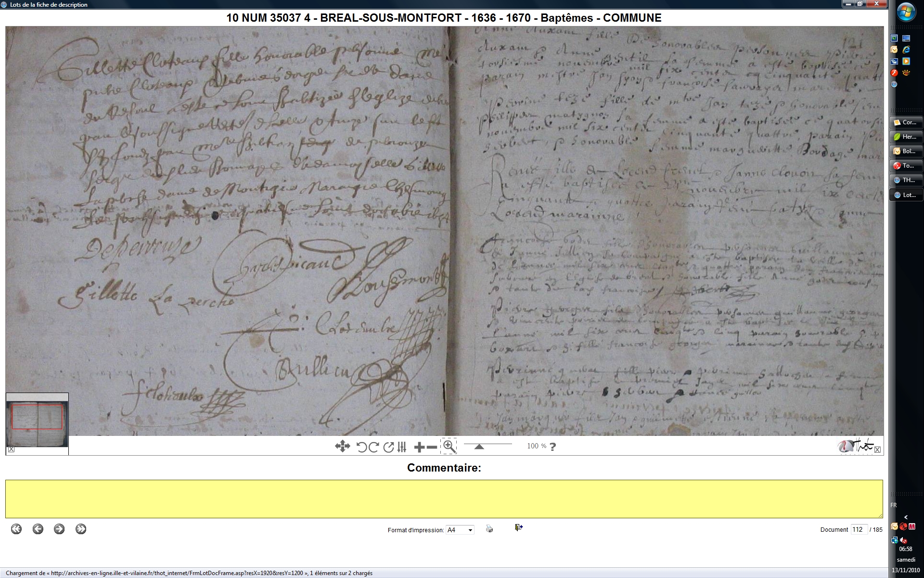
Task: Go to the first document page
Action: [16, 529]
